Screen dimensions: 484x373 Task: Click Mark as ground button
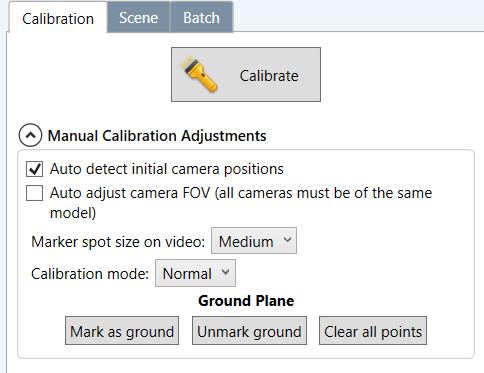122,331
